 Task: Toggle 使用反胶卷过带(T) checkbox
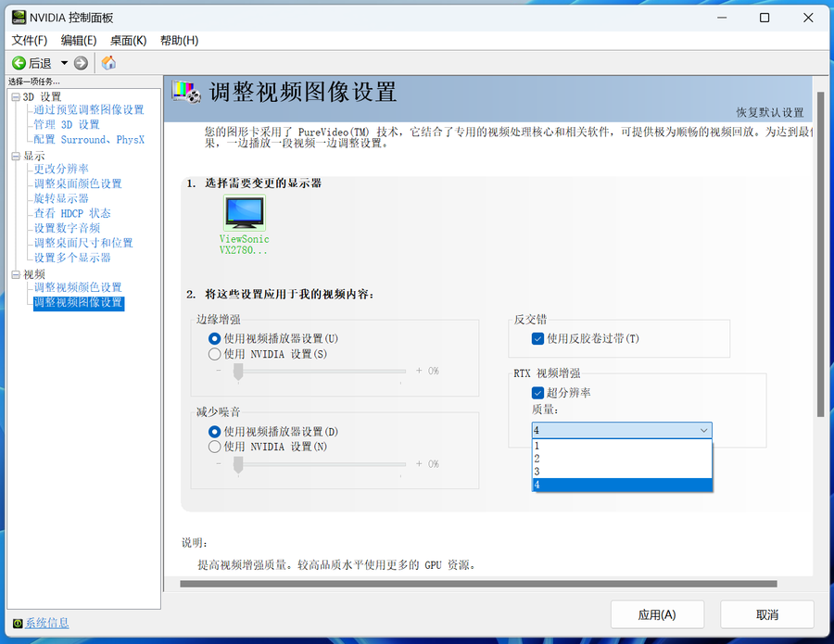537,339
